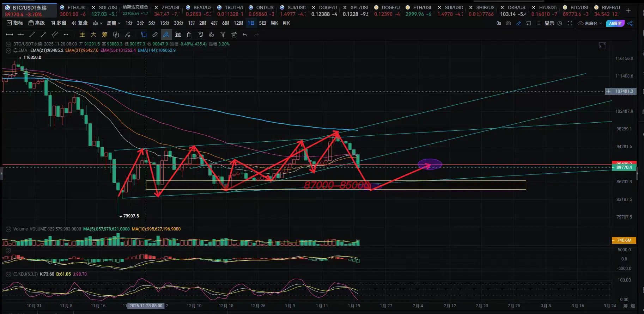Click the blue pencil drawing icon at top right
This screenshot has width=644, height=314.
pyautogui.click(x=518, y=23)
